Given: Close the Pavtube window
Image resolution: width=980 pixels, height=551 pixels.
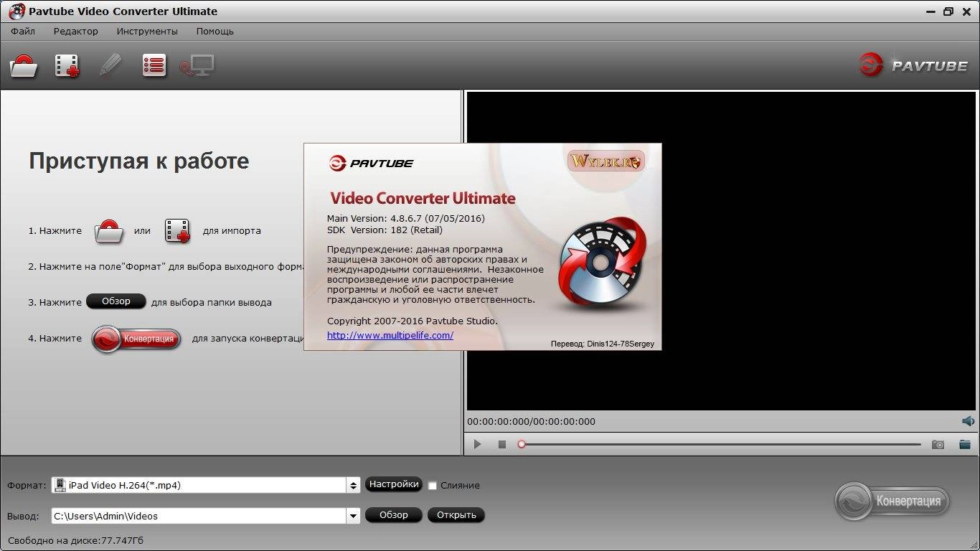Looking at the screenshot, I should pyautogui.click(x=966, y=11).
